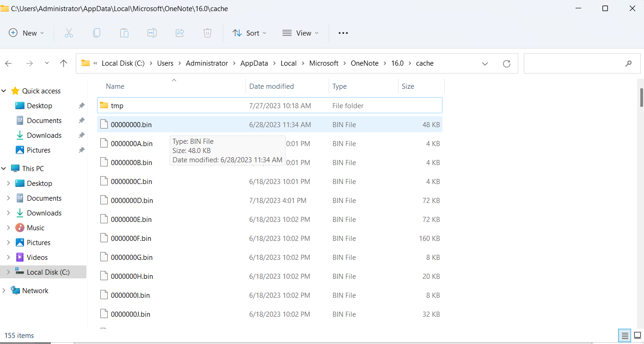Expand Music node under This PC
This screenshot has height=344, width=644.
(x=8, y=227)
